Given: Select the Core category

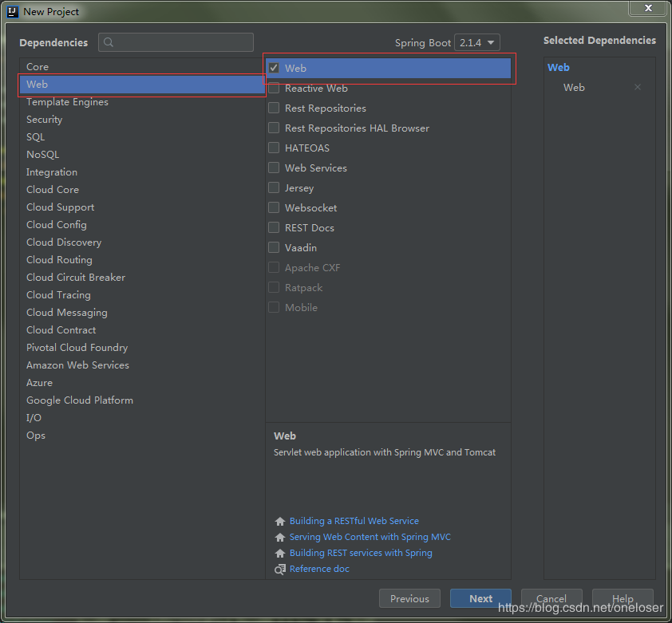Looking at the screenshot, I should click(x=142, y=66).
